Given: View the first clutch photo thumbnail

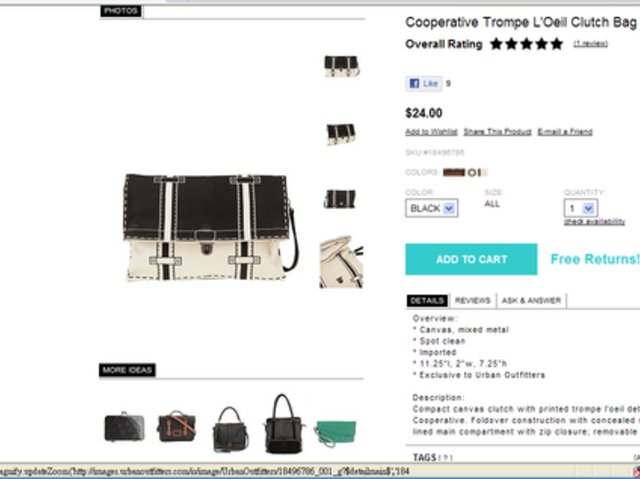Looking at the screenshot, I should [x=341, y=66].
